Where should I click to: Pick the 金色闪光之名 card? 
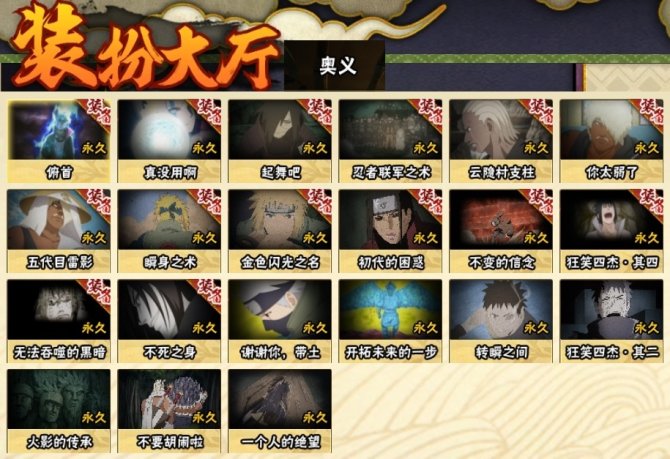click(280, 231)
